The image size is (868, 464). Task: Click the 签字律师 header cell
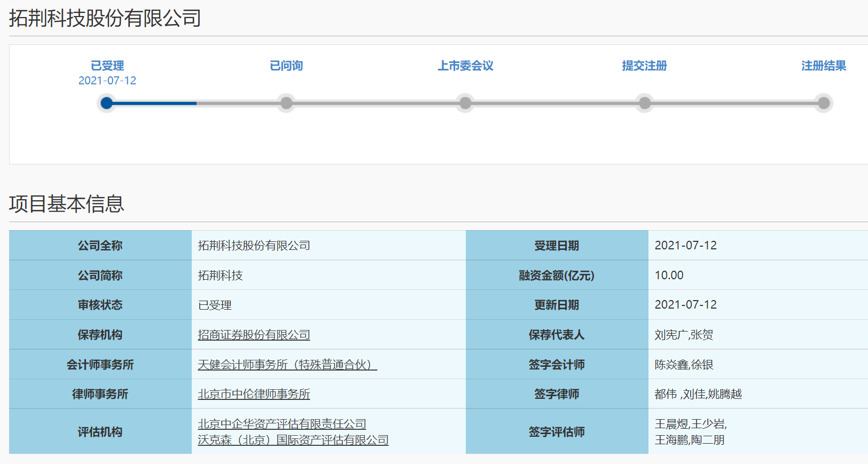point(557,394)
